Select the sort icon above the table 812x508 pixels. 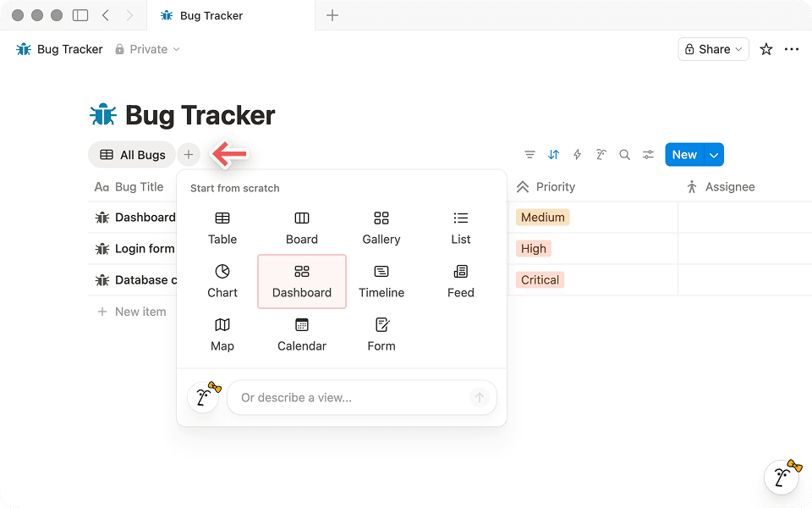coord(553,154)
